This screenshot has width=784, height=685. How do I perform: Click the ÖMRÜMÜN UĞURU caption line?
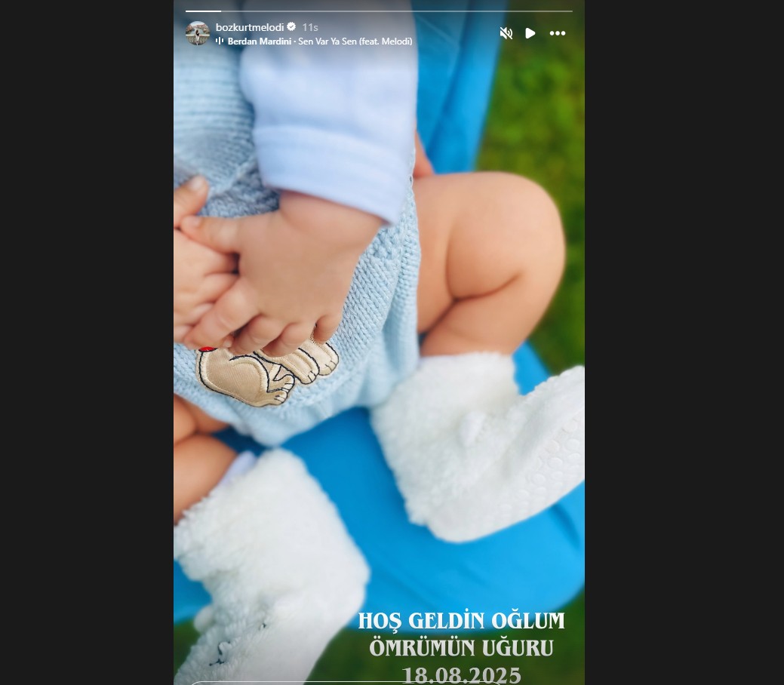pos(461,648)
